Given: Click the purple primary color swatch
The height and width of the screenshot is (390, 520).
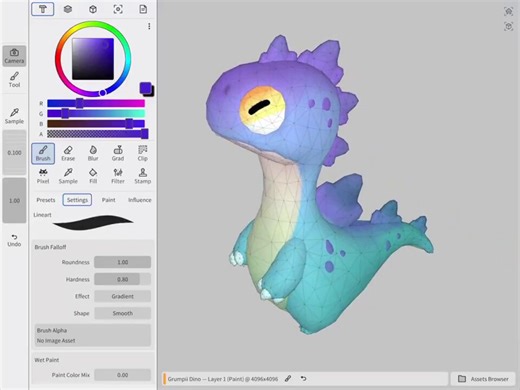Looking at the screenshot, I should click(145, 88).
